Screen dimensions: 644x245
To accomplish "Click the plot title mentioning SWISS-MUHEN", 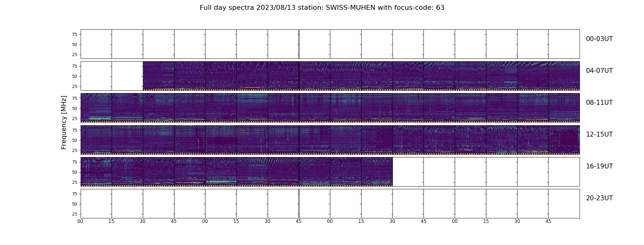I will [x=322, y=8].
